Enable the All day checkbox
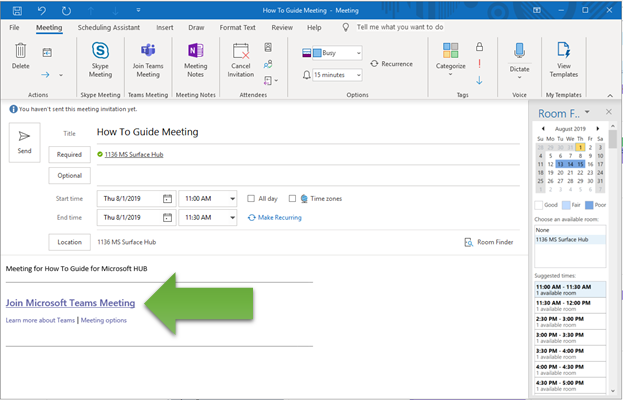Screen dimensions: 623x400 pyautogui.click(x=251, y=198)
